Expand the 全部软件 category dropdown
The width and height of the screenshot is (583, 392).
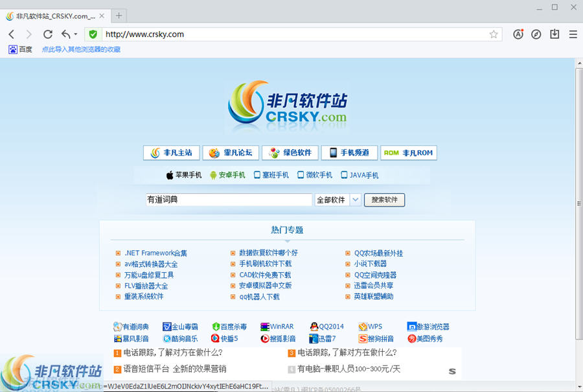(x=337, y=200)
